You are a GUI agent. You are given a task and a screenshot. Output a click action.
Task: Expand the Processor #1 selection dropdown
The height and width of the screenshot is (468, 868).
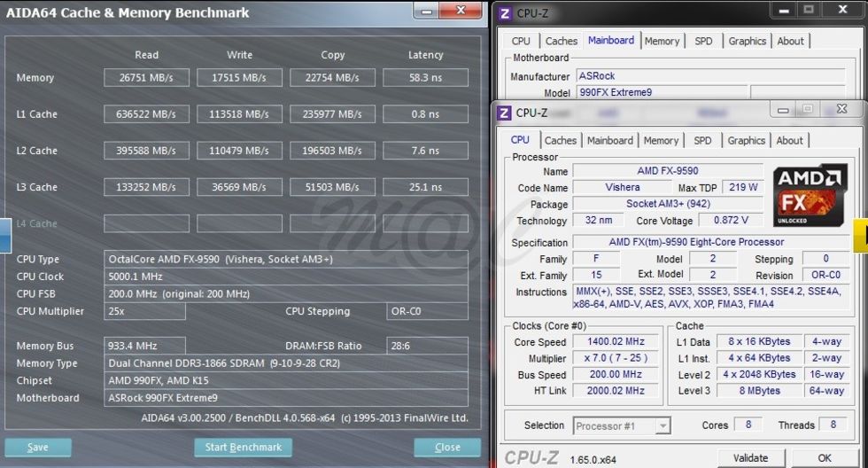[663, 426]
